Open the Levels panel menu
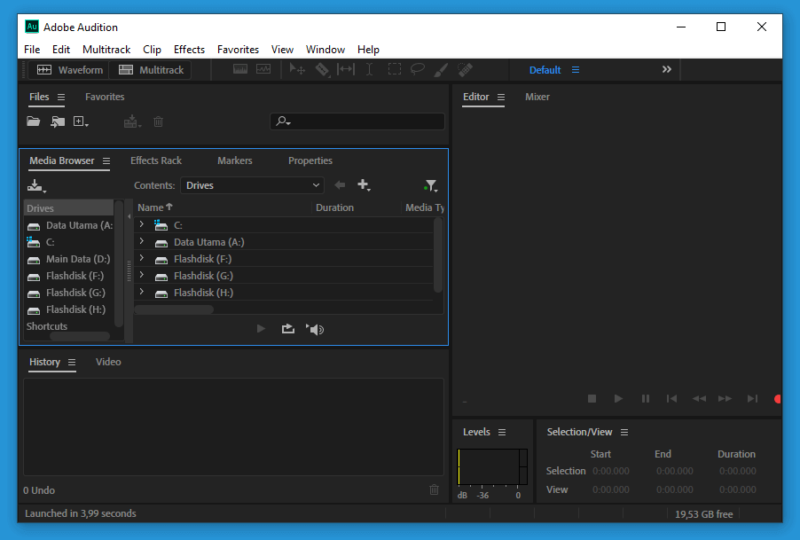Screen dimensions: 800x540 point(502,432)
